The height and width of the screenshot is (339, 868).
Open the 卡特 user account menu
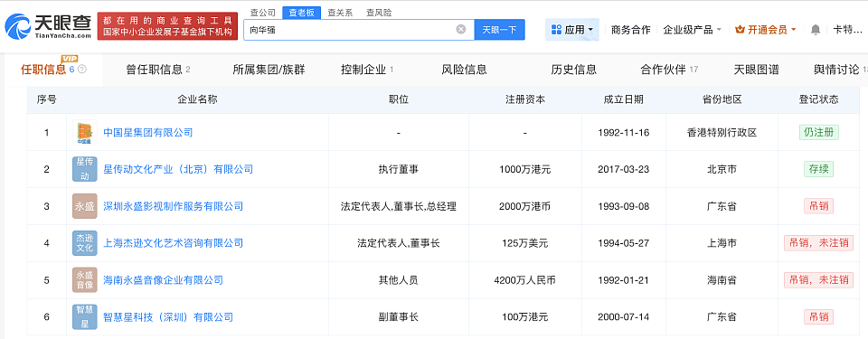[x=847, y=29]
